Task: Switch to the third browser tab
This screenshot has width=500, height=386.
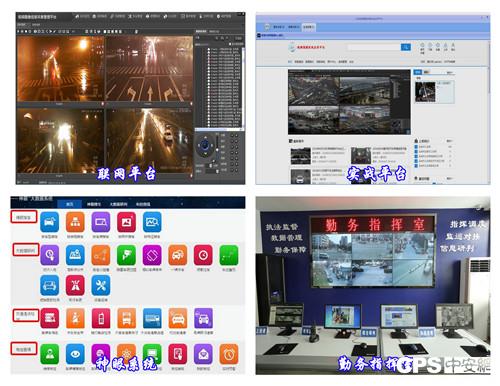Action: point(308,27)
